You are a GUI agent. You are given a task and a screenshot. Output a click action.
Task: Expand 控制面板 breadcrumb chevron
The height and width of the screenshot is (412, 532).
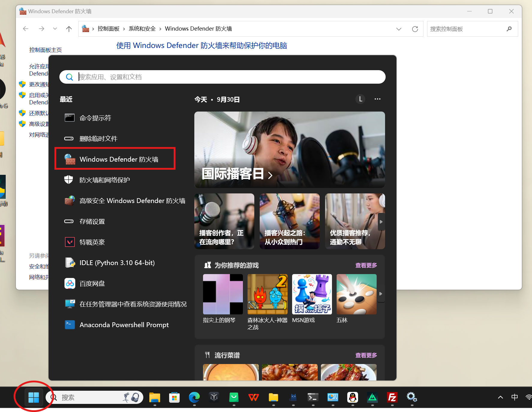124,29
